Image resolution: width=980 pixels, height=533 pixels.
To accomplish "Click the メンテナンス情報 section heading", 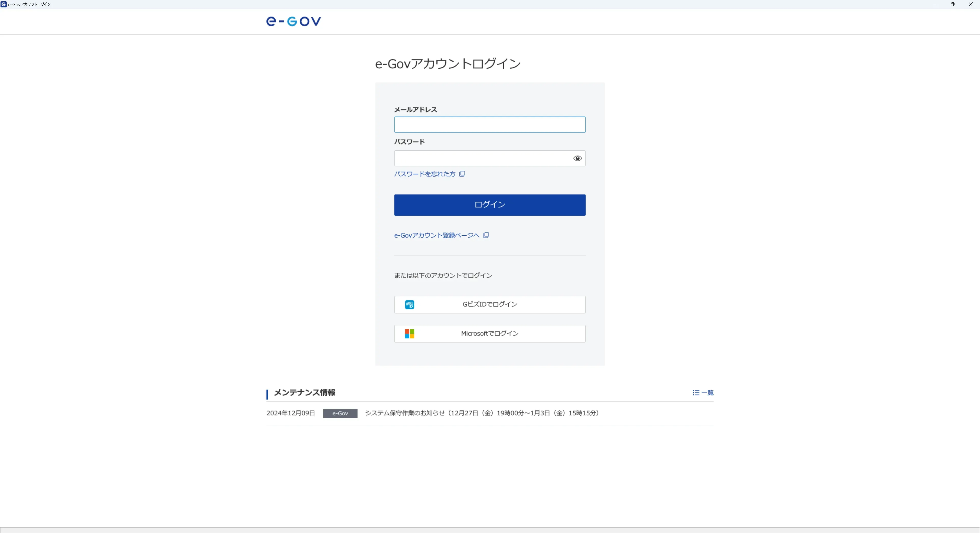I will click(304, 393).
